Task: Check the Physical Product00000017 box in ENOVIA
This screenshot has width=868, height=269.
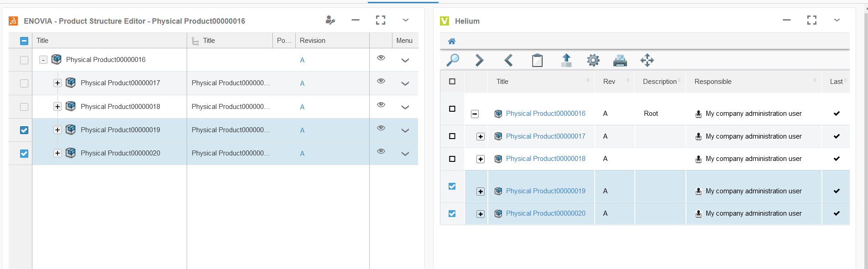Action: click(24, 83)
